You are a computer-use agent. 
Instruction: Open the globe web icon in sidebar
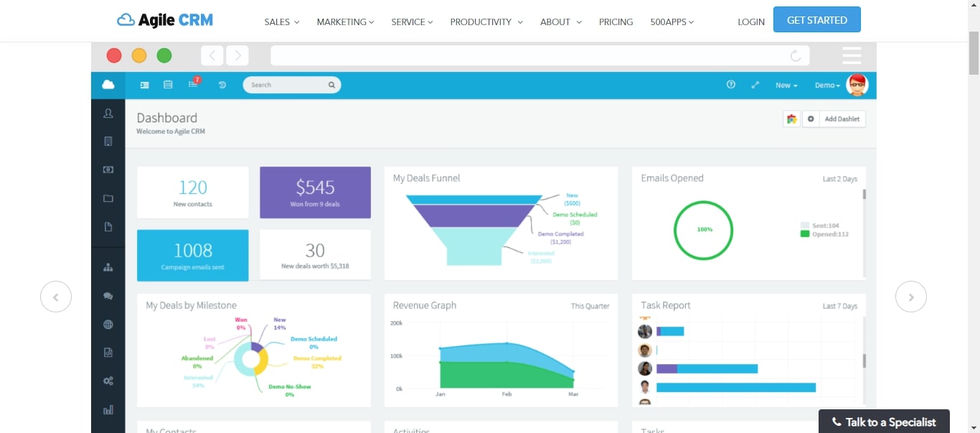pyautogui.click(x=108, y=325)
